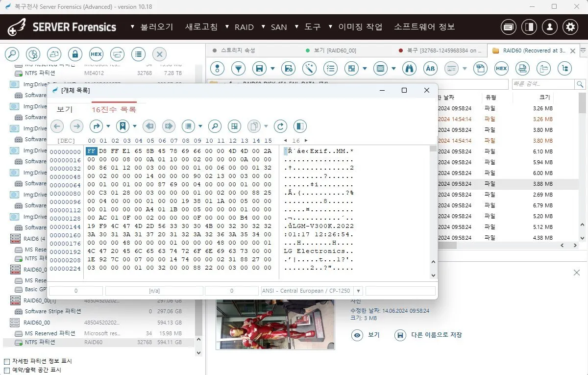588x375 pixels.
Task: Click the split panel icon in hex viewer
Action: coord(300,126)
